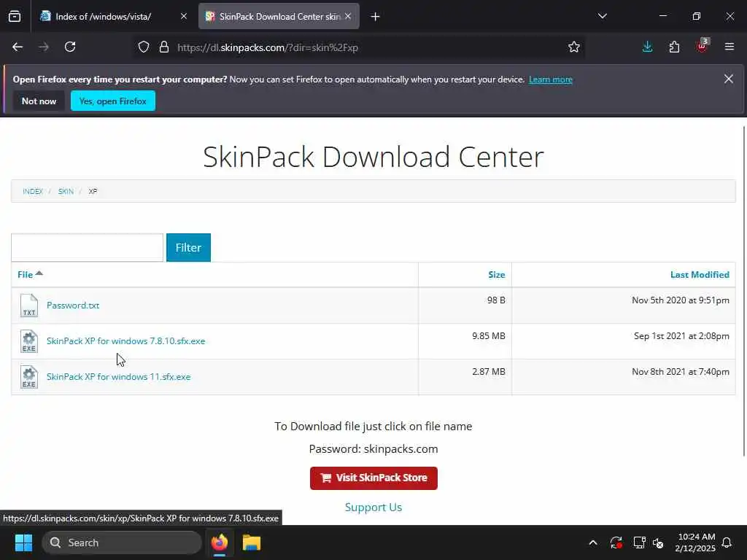Click Not now button
This screenshot has height=560, width=747.
pyautogui.click(x=39, y=101)
